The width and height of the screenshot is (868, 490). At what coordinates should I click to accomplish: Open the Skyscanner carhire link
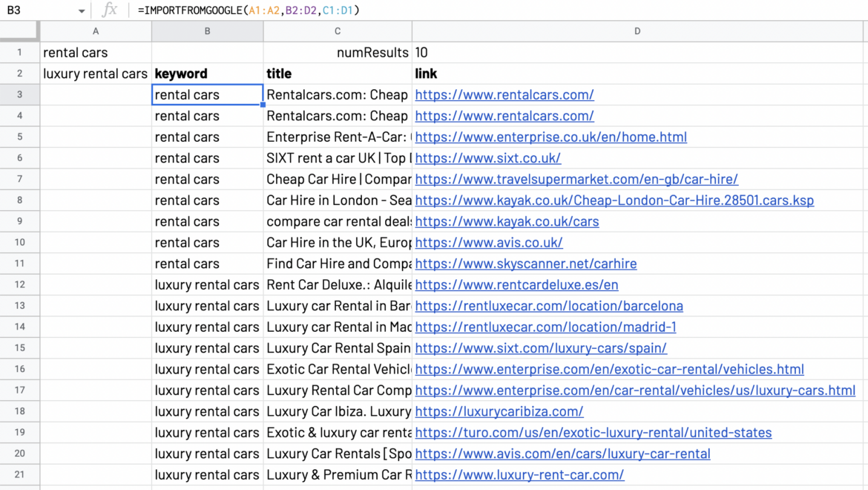pos(526,264)
